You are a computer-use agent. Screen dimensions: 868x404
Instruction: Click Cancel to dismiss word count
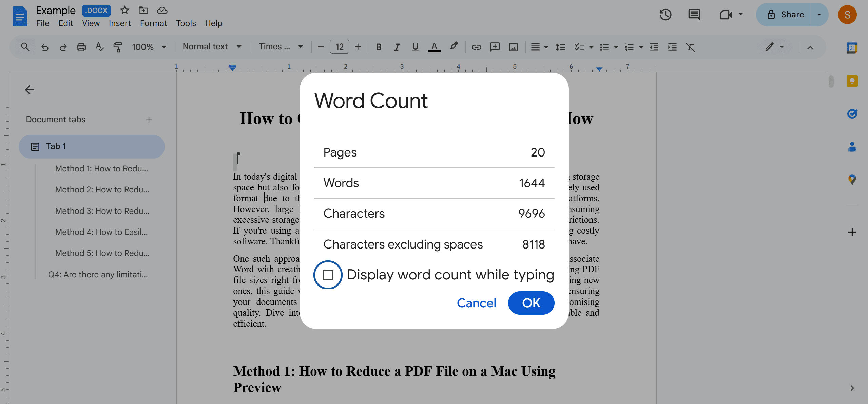tap(476, 302)
